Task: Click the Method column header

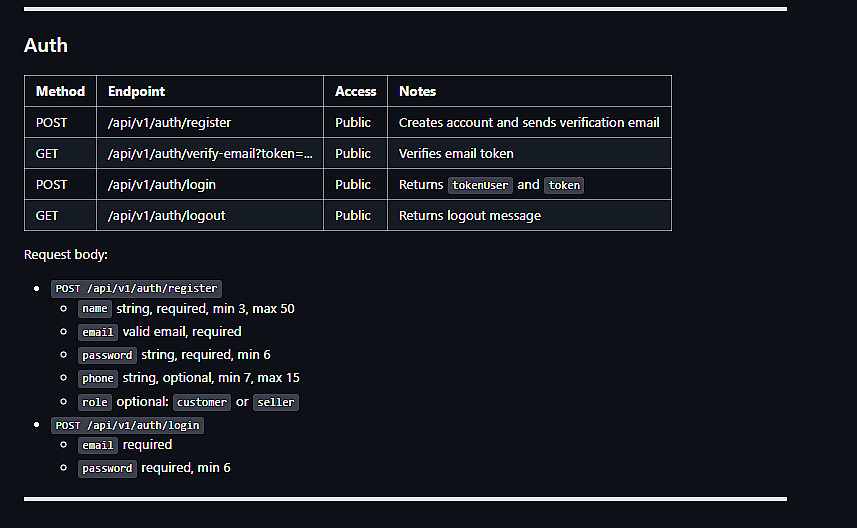Action: 60,91
